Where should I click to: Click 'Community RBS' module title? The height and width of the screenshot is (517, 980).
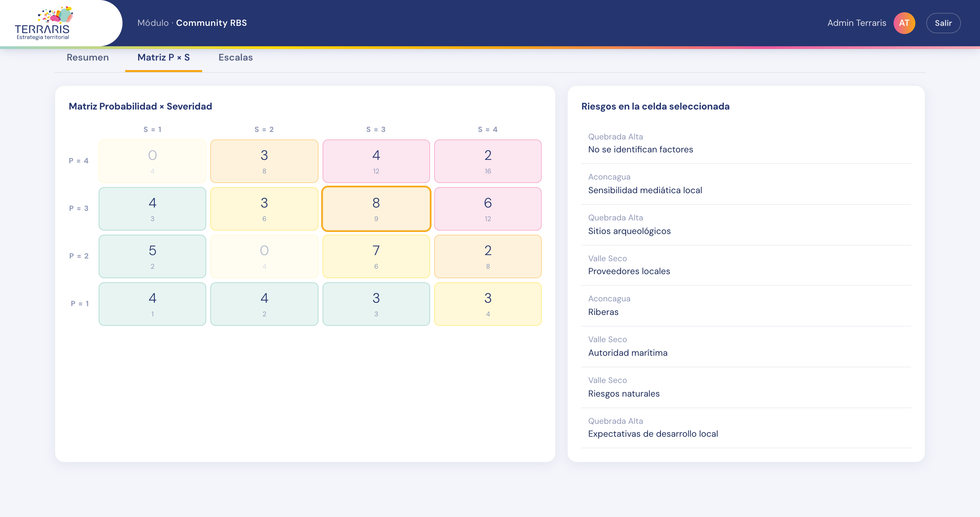pos(211,23)
